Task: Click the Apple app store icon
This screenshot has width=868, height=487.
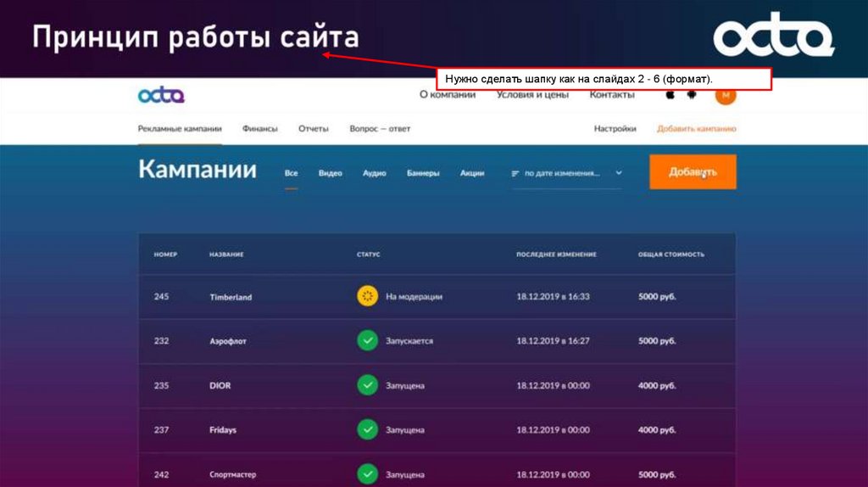Action: (x=670, y=95)
